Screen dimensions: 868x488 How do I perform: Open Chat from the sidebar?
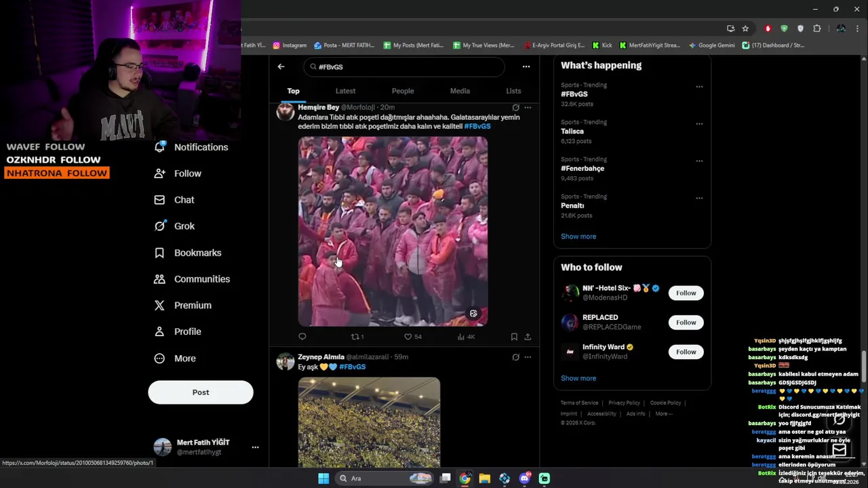[x=175, y=200]
